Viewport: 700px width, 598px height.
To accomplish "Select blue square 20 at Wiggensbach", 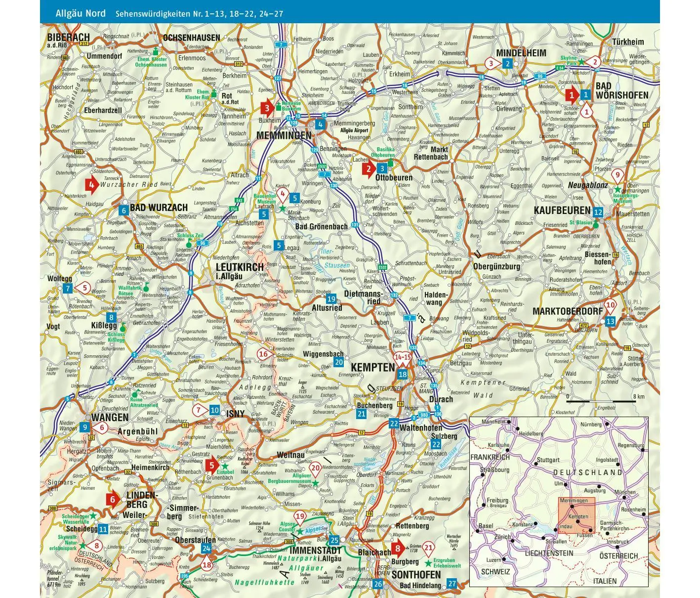I will click(338, 362).
